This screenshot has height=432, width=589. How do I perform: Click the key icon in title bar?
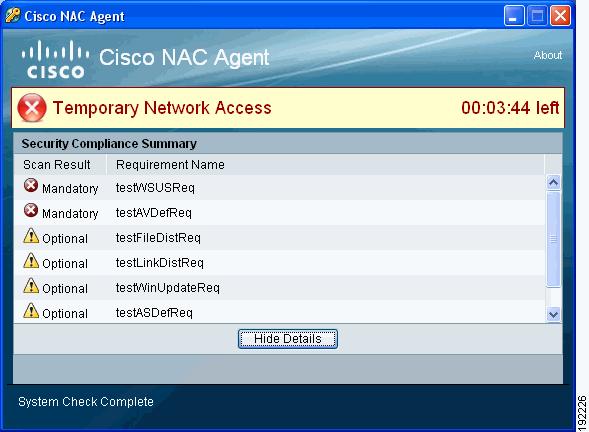[x=12, y=16]
